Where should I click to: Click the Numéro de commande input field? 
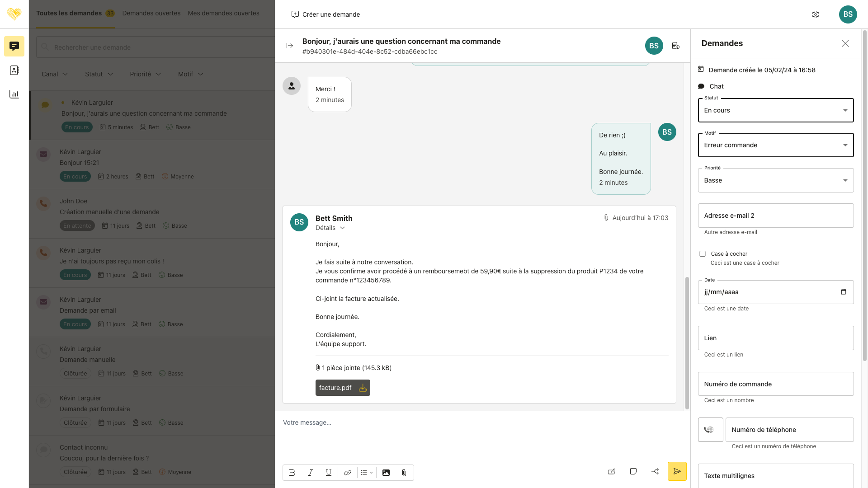point(776,384)
